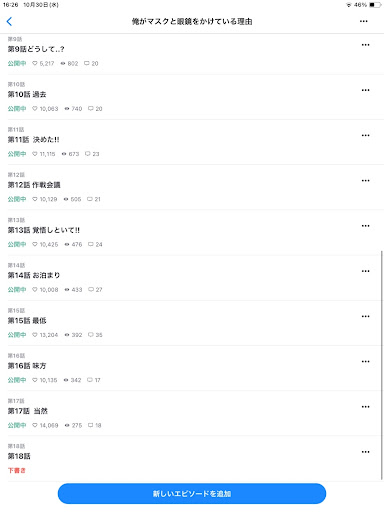Open more options for 第16話 味方
This screenshot has height=512, width=384.
(365, 362)
